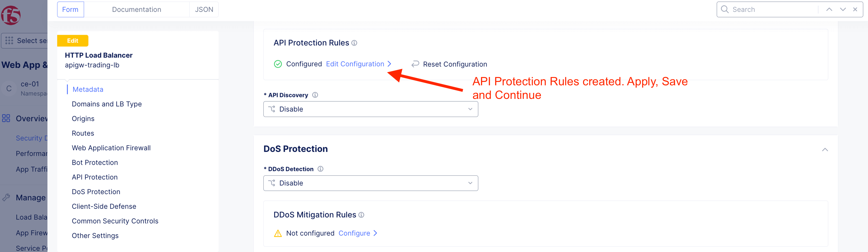
Task: Click info icon next to API Protection Rules
Action: (354, 43)
